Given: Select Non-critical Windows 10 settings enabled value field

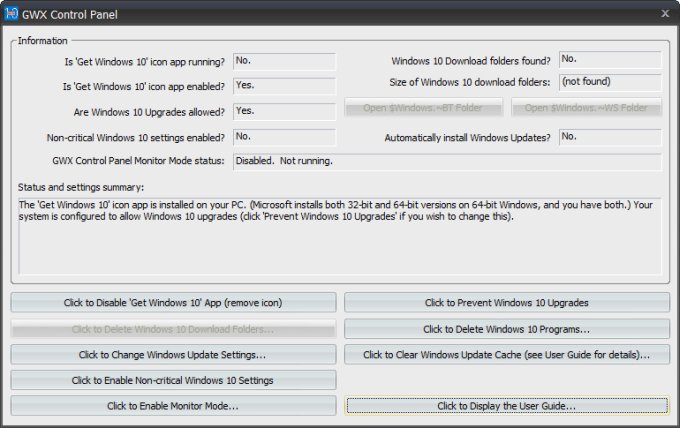Looking at the screenshot, I should (284, 137).
